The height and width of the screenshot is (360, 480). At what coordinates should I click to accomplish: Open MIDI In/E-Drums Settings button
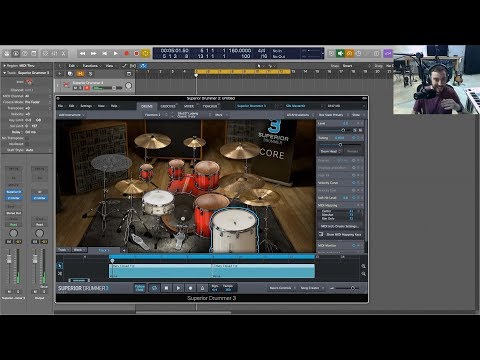[340, 226]
